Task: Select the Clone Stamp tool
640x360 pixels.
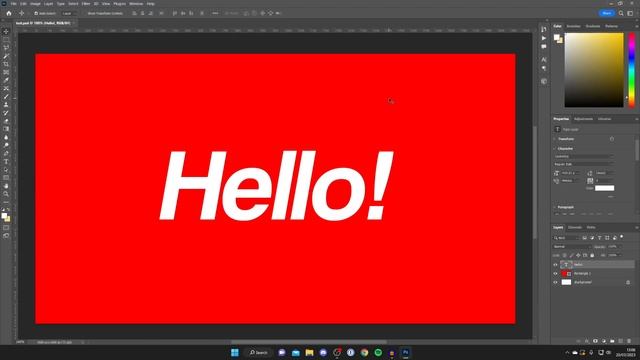Action: pyautogui.click(x=6, y=105)
